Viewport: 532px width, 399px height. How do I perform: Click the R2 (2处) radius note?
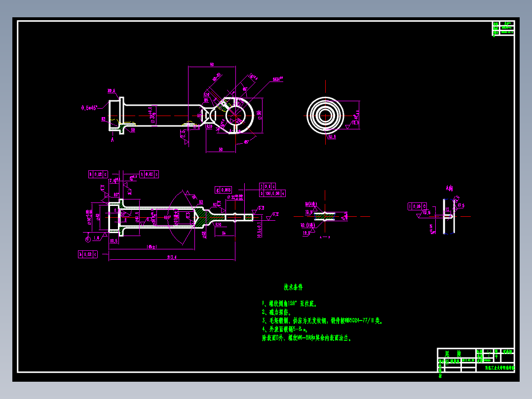click(x=308, y=226)
